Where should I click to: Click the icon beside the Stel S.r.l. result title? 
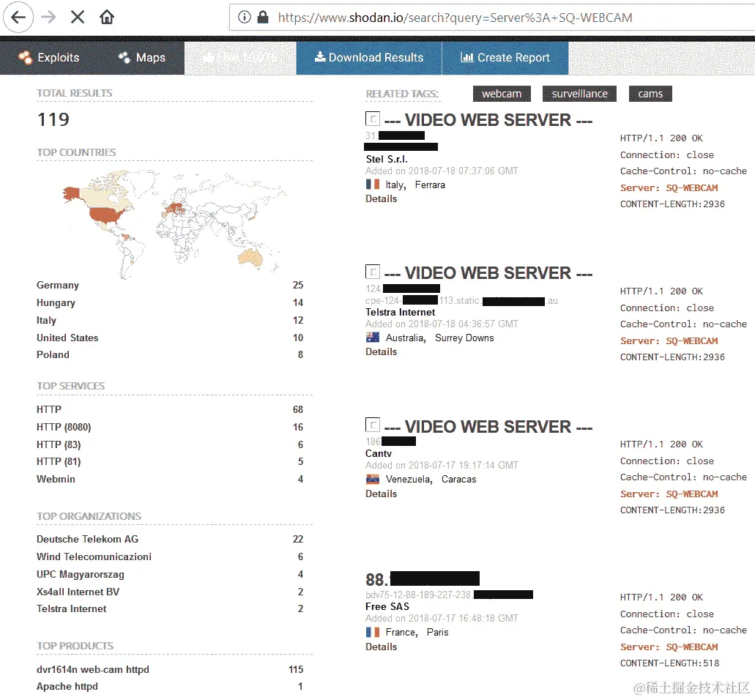point(373,119)
